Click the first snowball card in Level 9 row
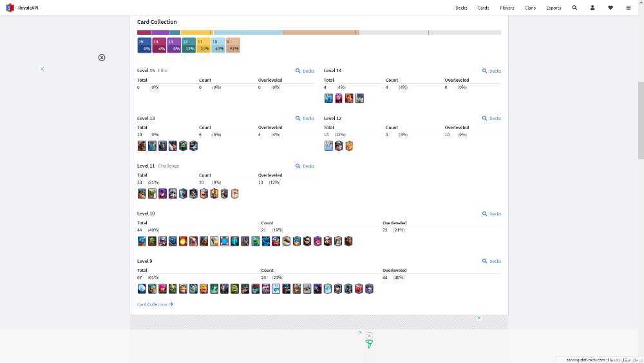Image resolution: width=644 pixels, height=363 pixels. (142, 289)
